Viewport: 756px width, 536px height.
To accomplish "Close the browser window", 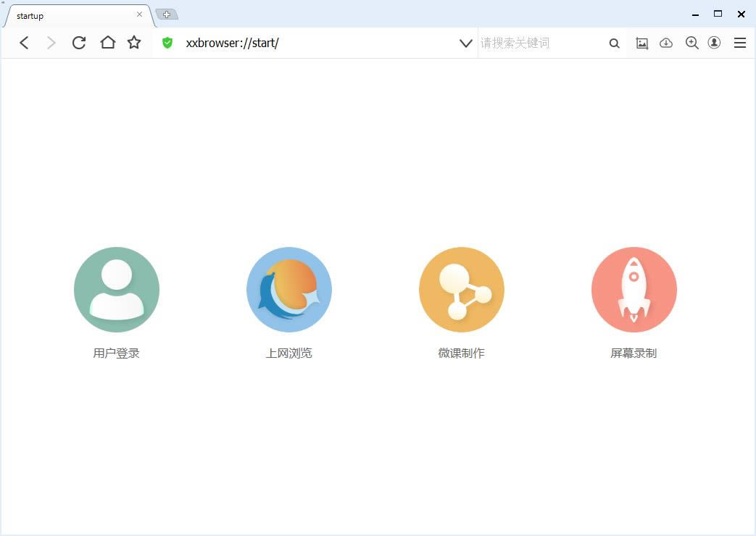I will click(x=741, y=14).
